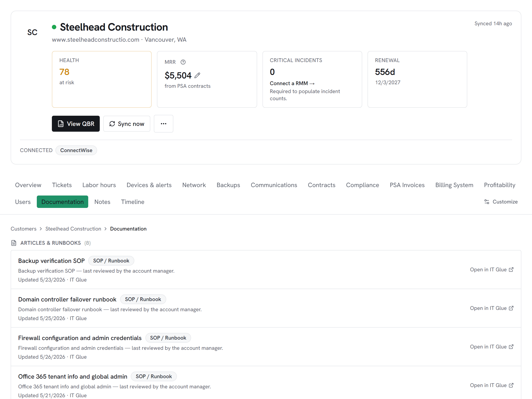The image size is (532, 399).
Task: Click the Articles & Runbooks document icon
Action: (14, 243)
